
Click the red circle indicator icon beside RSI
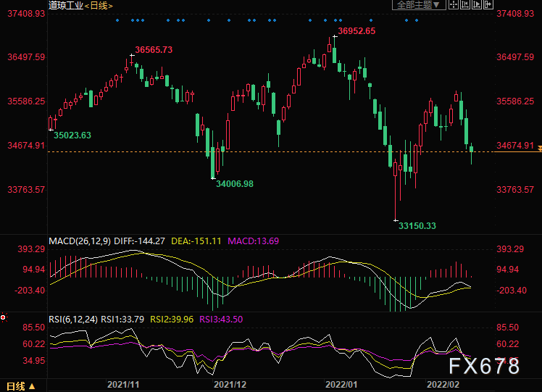click(4, 317)
